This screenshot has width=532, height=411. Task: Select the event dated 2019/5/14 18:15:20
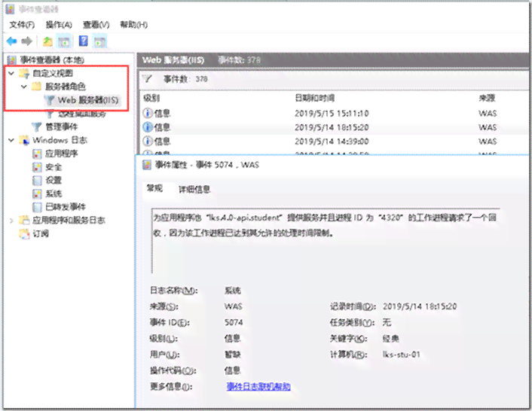(335, 127)
